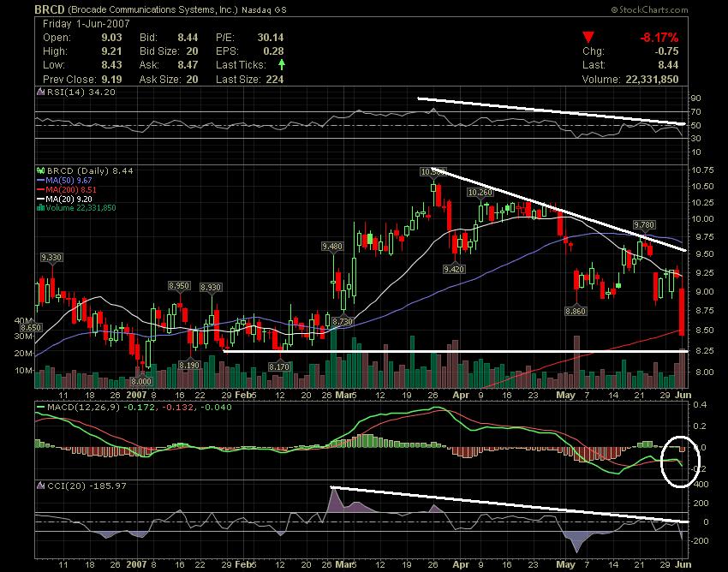The width and height of the screenshot is (728, 572).
Task: Click the Open value 9.03
Action: 112,38
